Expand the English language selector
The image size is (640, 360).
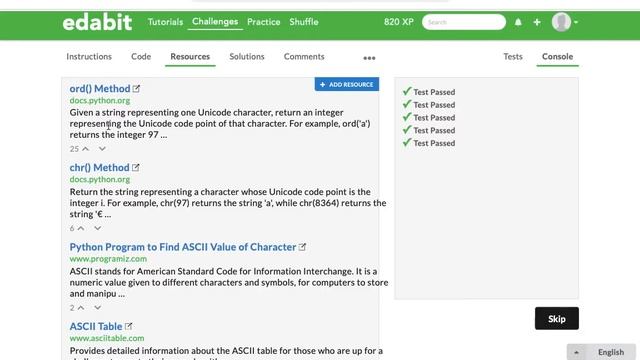click(601, 352)
